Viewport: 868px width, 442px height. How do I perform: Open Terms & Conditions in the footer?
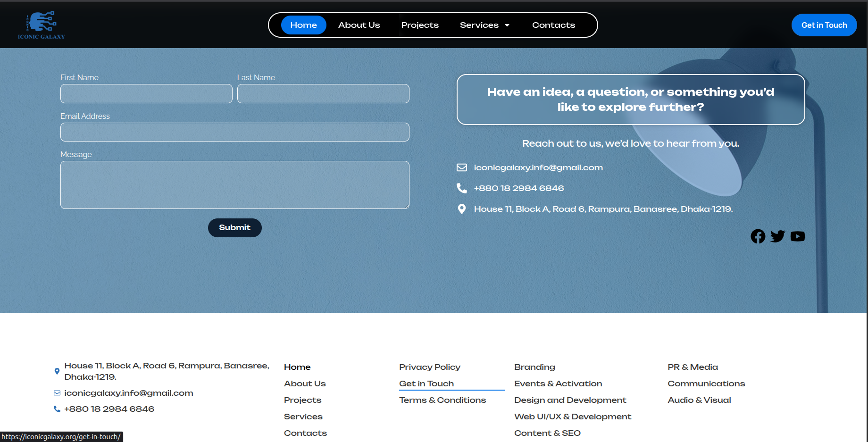click(442, 400)
